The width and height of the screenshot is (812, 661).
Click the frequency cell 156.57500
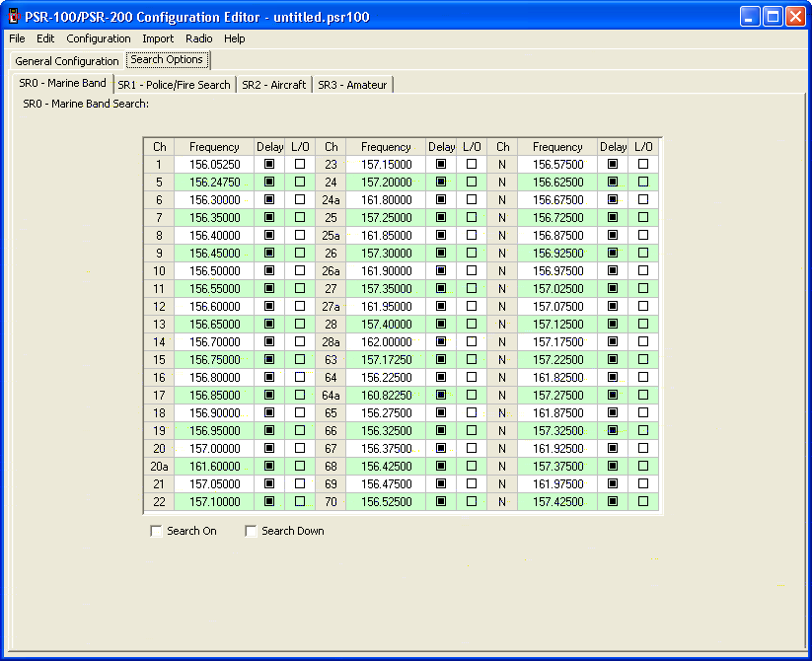(x=557, y=165)
